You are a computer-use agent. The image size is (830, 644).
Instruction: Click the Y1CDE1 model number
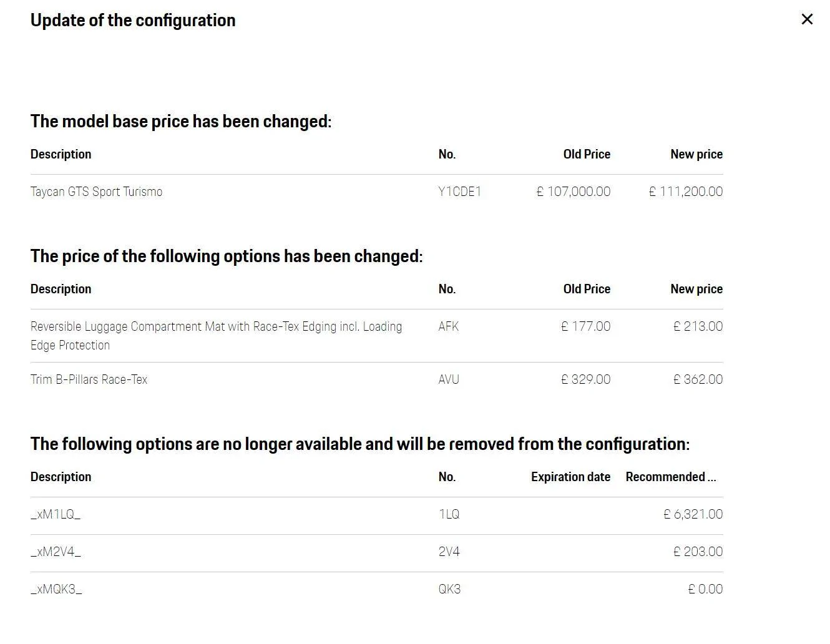(460, 192)
